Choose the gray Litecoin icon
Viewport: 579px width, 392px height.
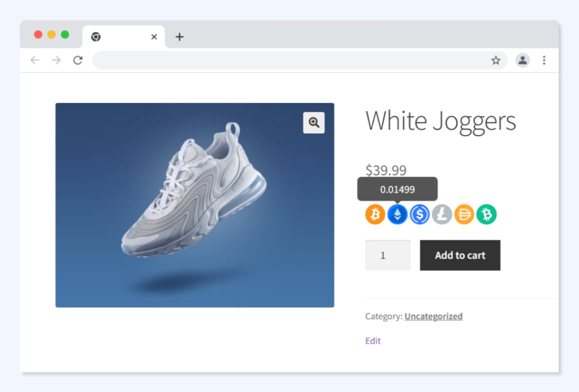coord(442,215)
